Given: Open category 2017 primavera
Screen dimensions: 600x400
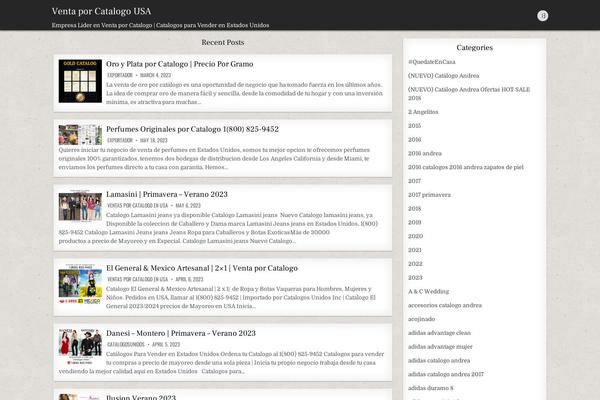Looking at the screenshot, I should point(429,194).
